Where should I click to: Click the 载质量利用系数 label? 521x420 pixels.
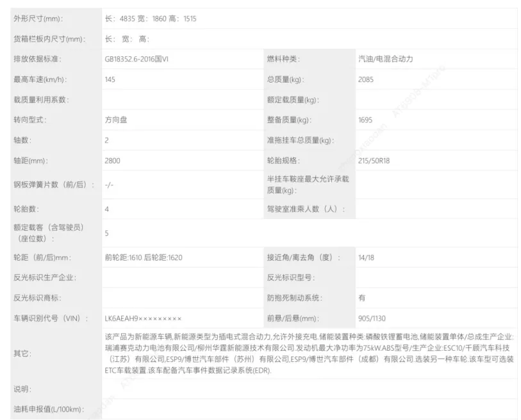click(41, 100)
